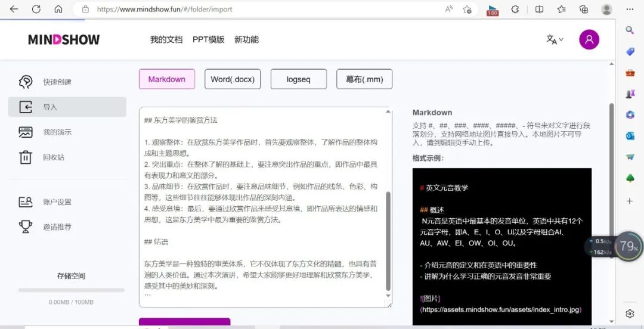Open the language switcher dropdown
This screenshot has height=329, width=644.
click(555, 39)
